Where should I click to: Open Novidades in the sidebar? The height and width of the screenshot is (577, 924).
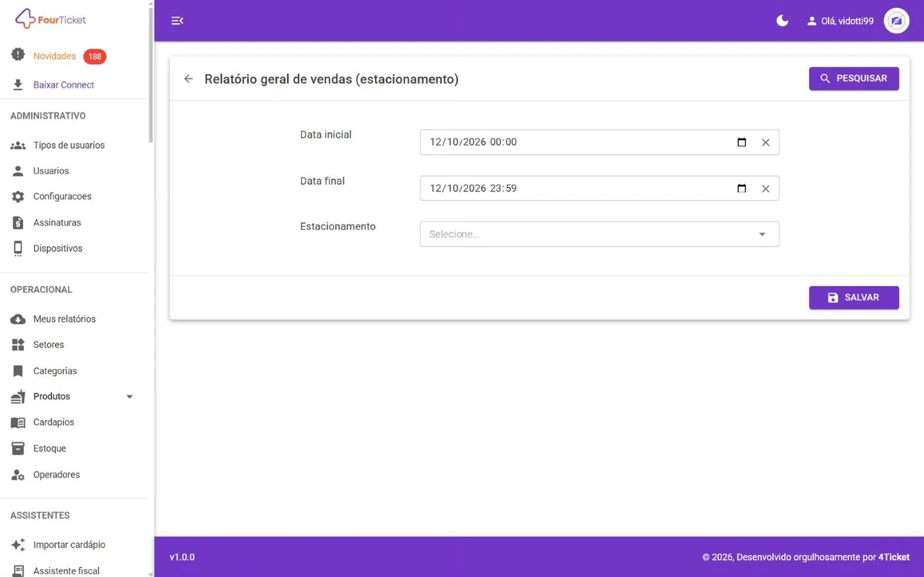tap(54, 56)
